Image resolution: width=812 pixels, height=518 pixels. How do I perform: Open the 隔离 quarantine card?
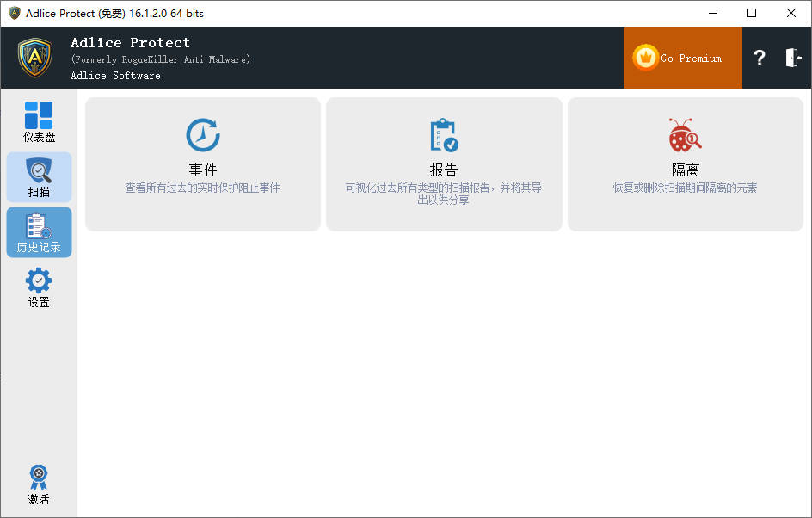point(686,164)
